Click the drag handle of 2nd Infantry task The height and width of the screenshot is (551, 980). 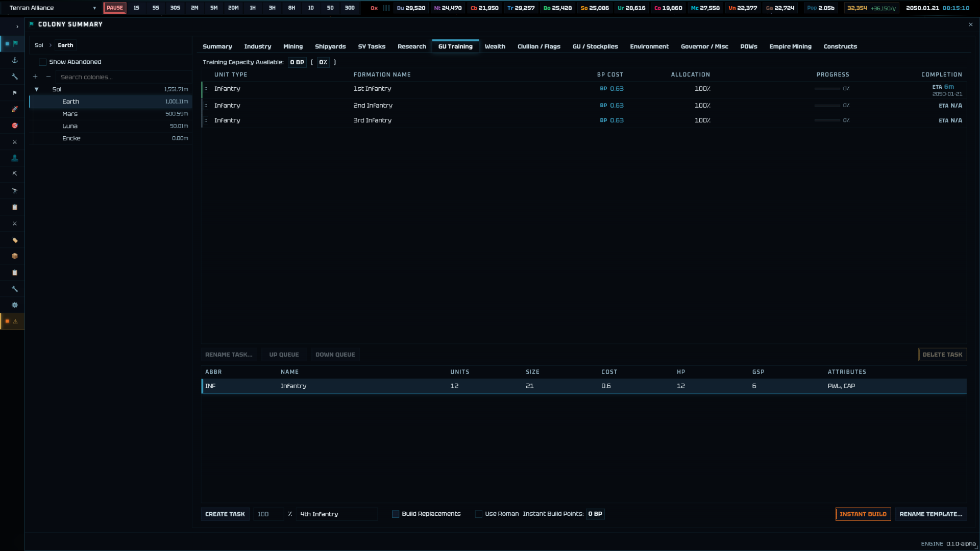click(206, 106)
